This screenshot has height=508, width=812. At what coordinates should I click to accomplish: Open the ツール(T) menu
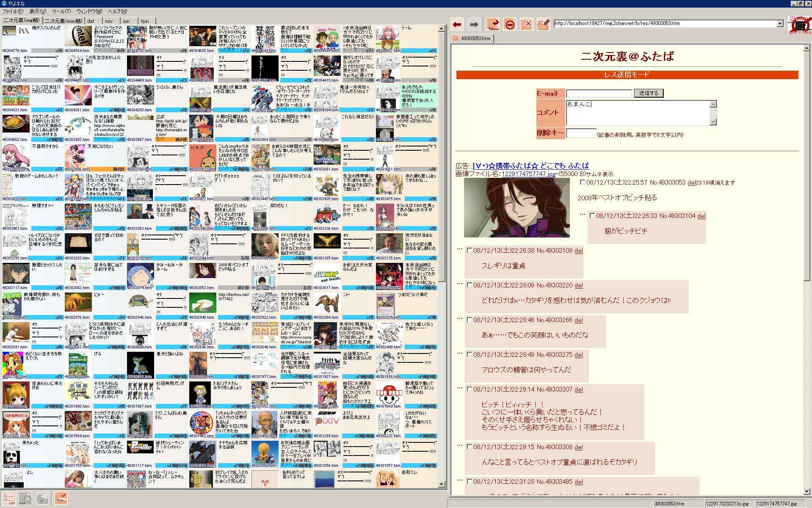(x=61, y=11)
